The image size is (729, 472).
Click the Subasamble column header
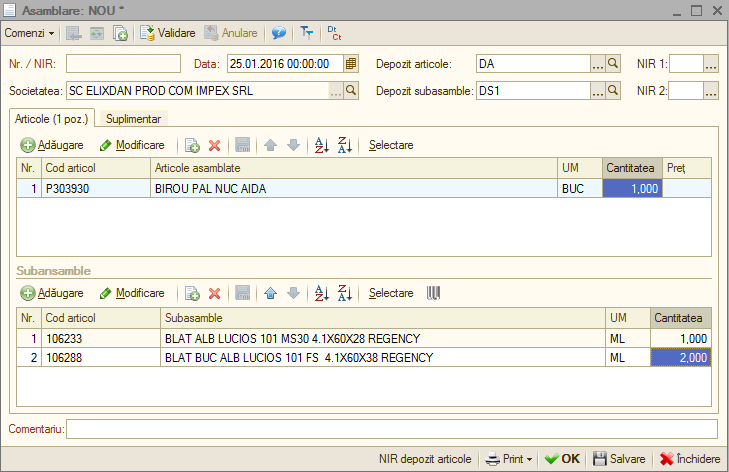(x=383, y=318)
